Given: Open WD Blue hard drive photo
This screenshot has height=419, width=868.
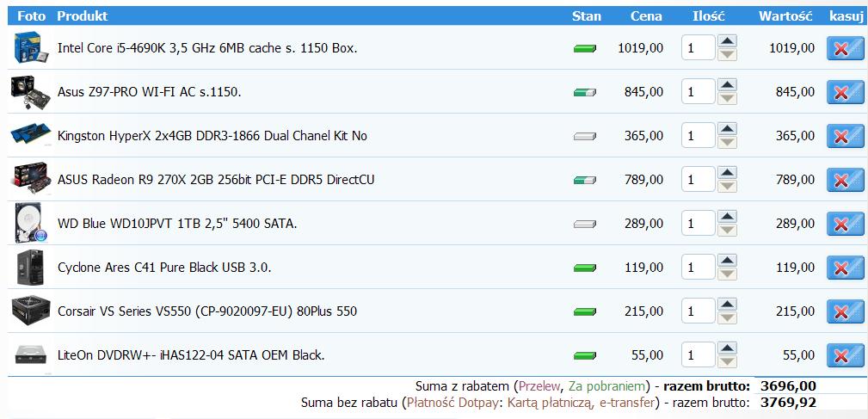Looking at the screenshot, I should pyautogui.click(x=30, y=225).
